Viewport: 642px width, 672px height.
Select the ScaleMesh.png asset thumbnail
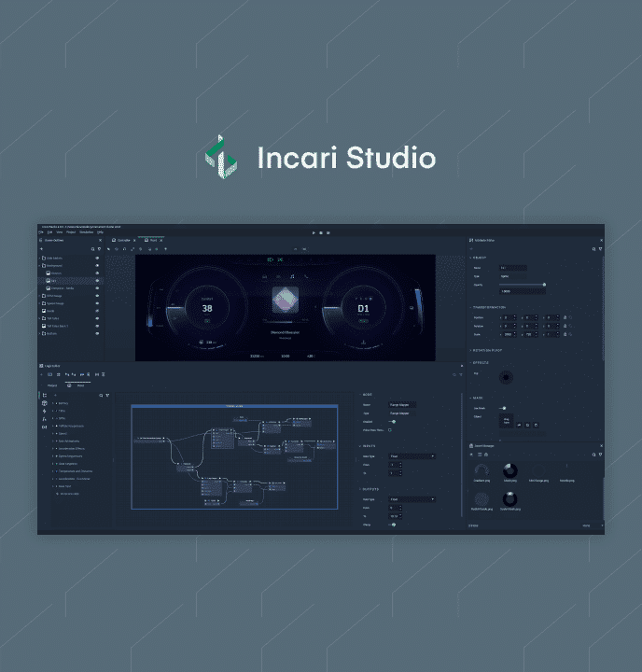tap(510, 498)
